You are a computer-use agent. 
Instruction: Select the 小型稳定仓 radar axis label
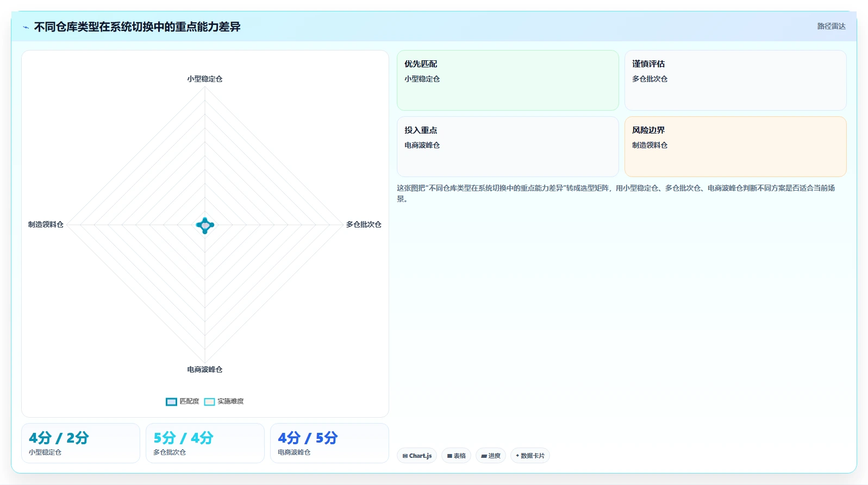click(x=205, y=79)
